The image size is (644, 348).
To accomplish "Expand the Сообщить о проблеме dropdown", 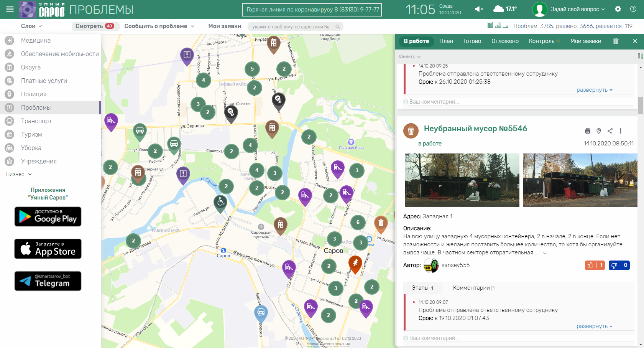I will click(x=159, y=26).
